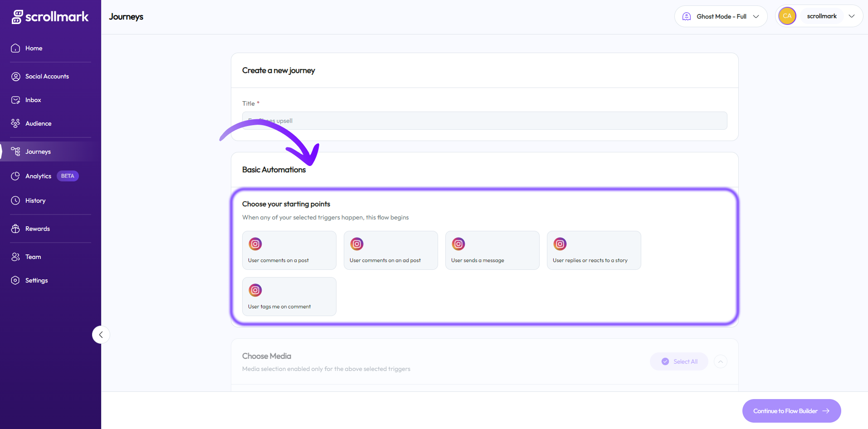The image size is (868, 429).
Task: Click the Inbox icon in sidebar
Action: click(15, 100)
